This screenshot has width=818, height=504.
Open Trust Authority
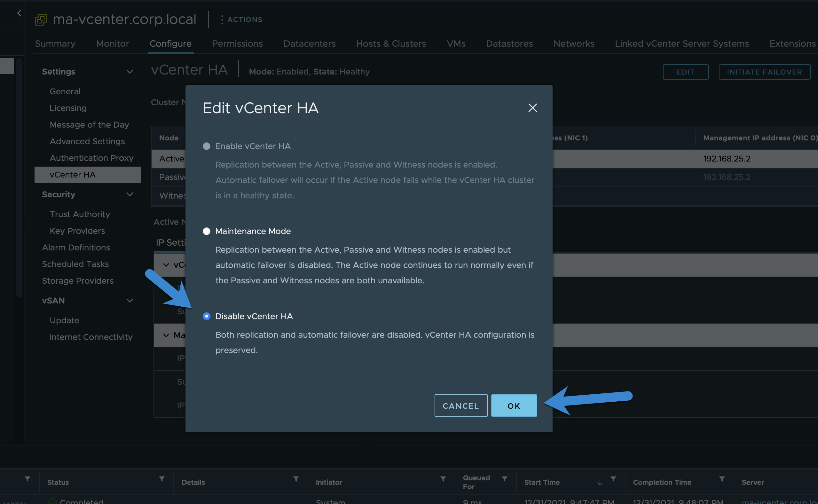click(80, 214)
